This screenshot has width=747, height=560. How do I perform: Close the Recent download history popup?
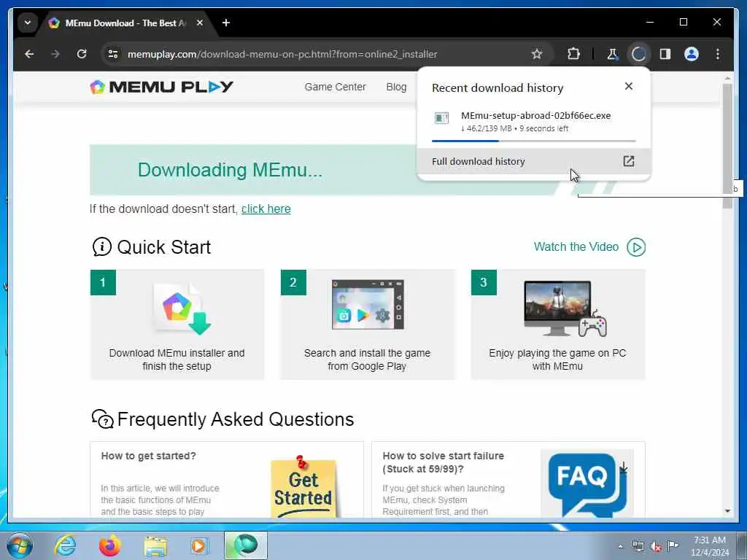pyautogui.click(x=628, y=86)
